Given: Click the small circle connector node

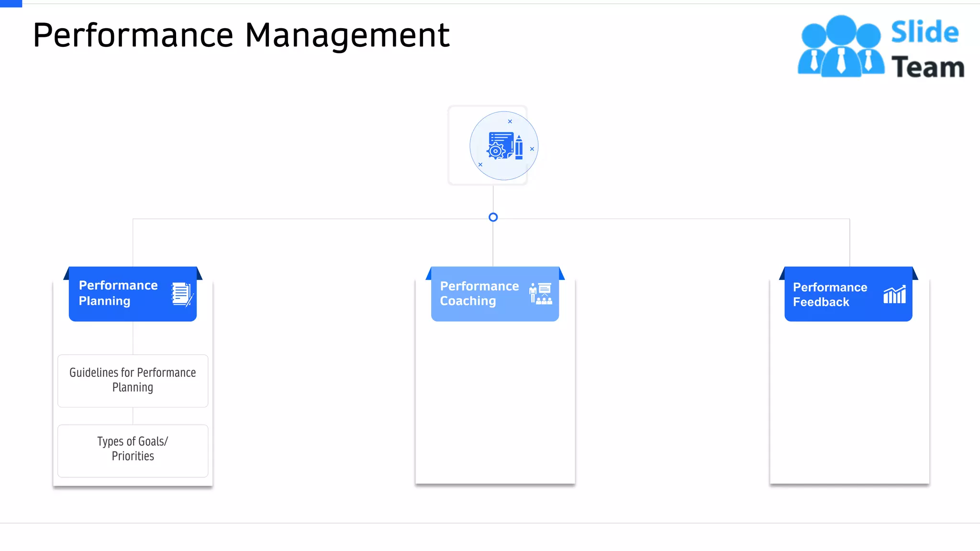Looking at the screenshot, I should click(493, 217).
